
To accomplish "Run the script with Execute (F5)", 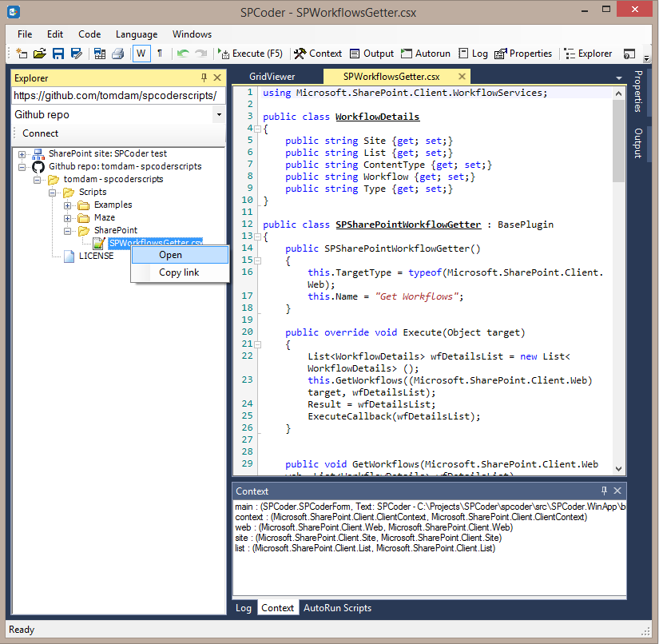I will pos(251,54).
